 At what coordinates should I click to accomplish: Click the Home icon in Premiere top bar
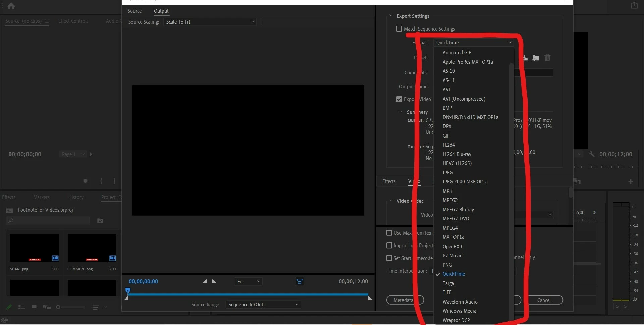(x=11, y=6)
